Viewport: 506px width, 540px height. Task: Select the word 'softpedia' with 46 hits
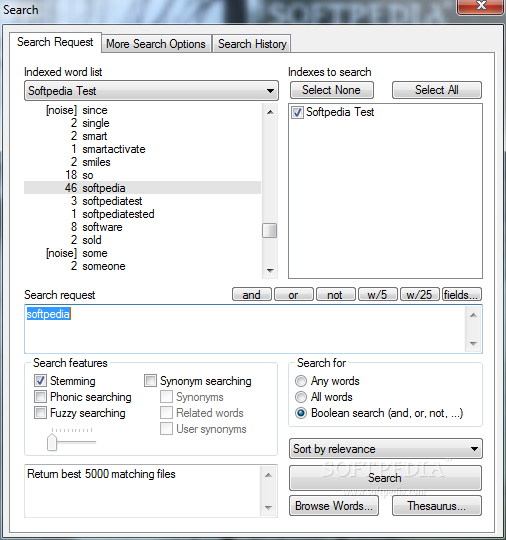[x=142, y=188]
